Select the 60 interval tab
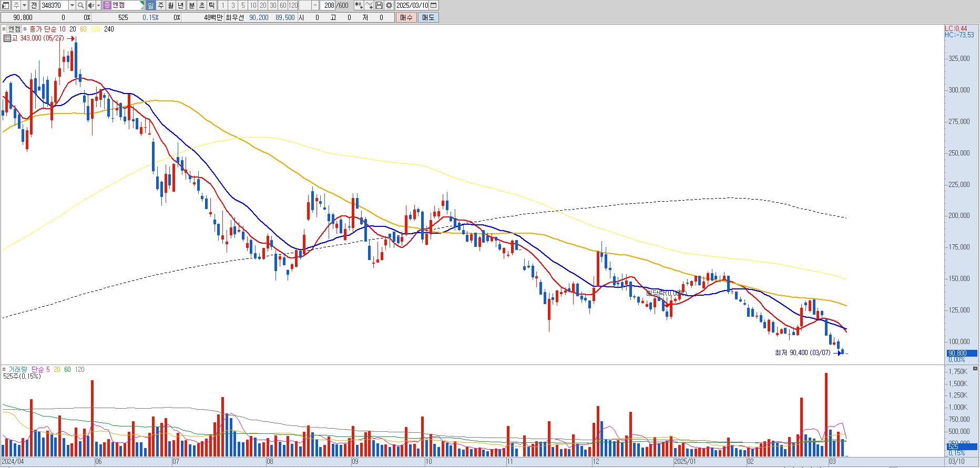The width and height of the screenshot is (980, 468). (x=283, y=5)
